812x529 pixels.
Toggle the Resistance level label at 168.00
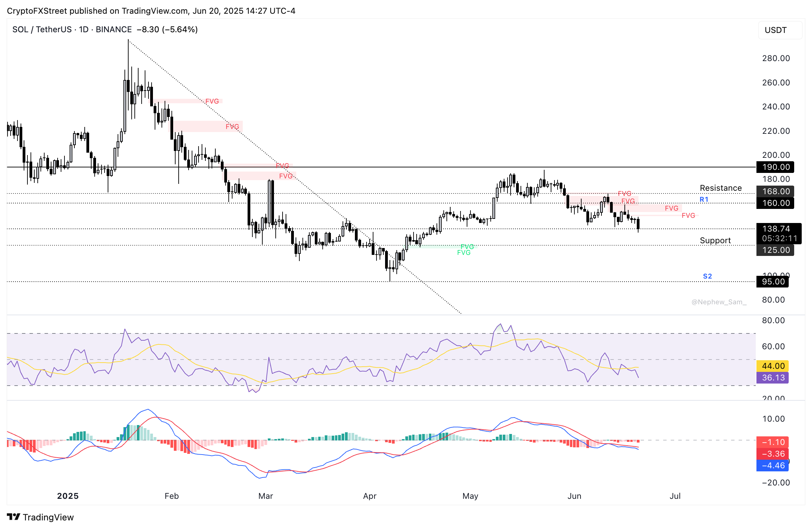[x=775, y=191]
